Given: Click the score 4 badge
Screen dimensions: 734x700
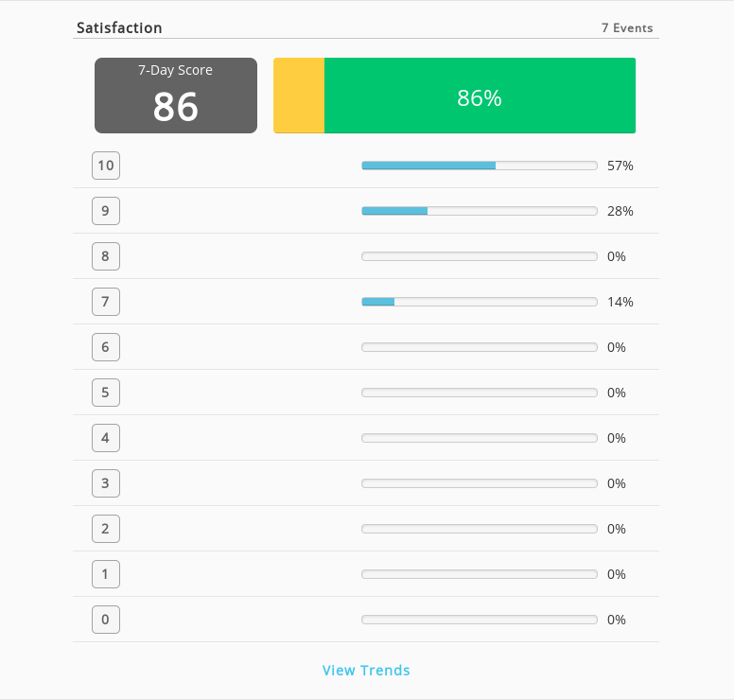Looking at the screenshot, I should pos(106,438).
